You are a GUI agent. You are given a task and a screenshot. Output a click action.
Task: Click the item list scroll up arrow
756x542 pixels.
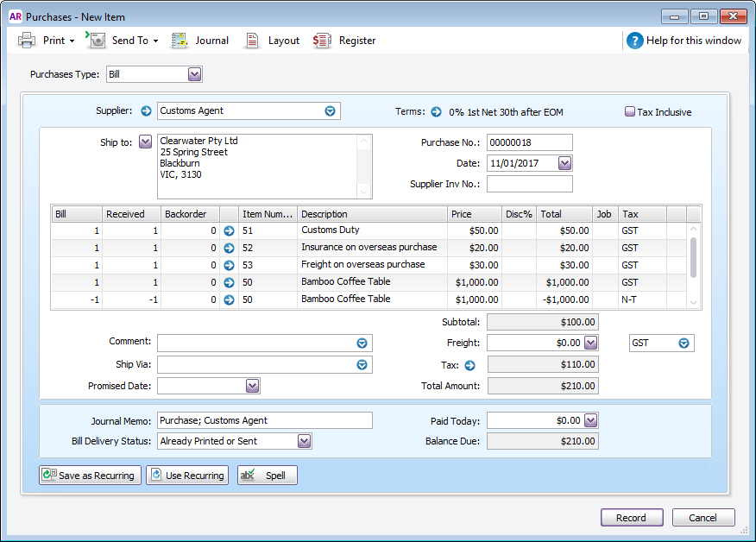pyautogui.click(x=693, y=229)
